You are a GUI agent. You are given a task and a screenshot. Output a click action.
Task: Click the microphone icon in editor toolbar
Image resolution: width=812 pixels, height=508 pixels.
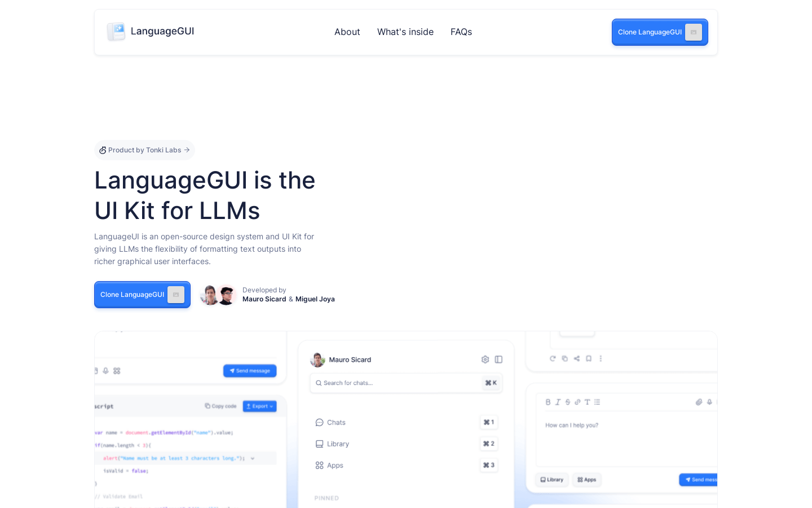tap(709, 402)
